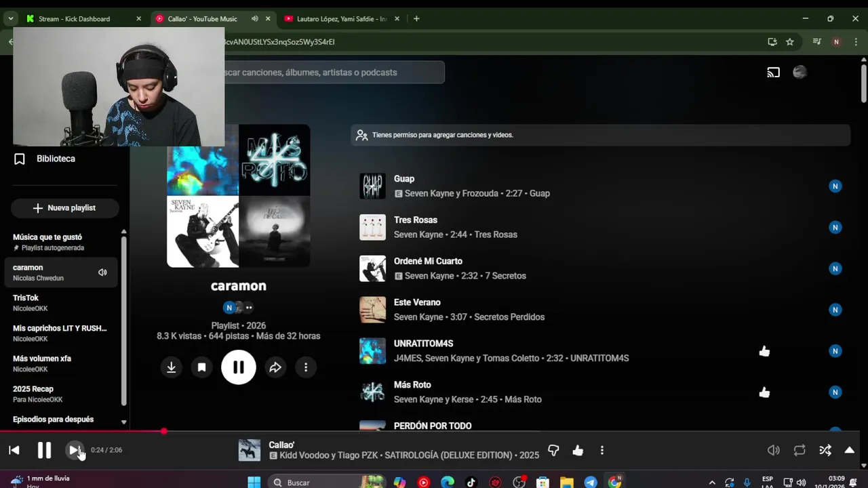
Task: Mute the YouTube Music tab audio
Action: [254, 19]
